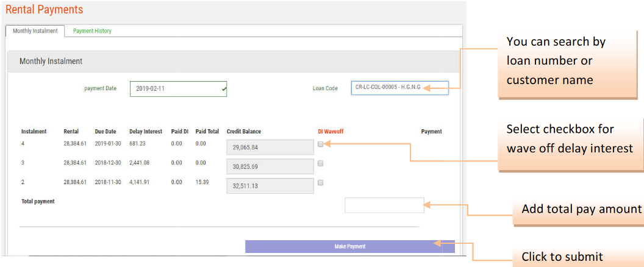The image size is (644, 267).
Task: Check DI Waveoff box for instalment 2
Action: click(321, 182)
